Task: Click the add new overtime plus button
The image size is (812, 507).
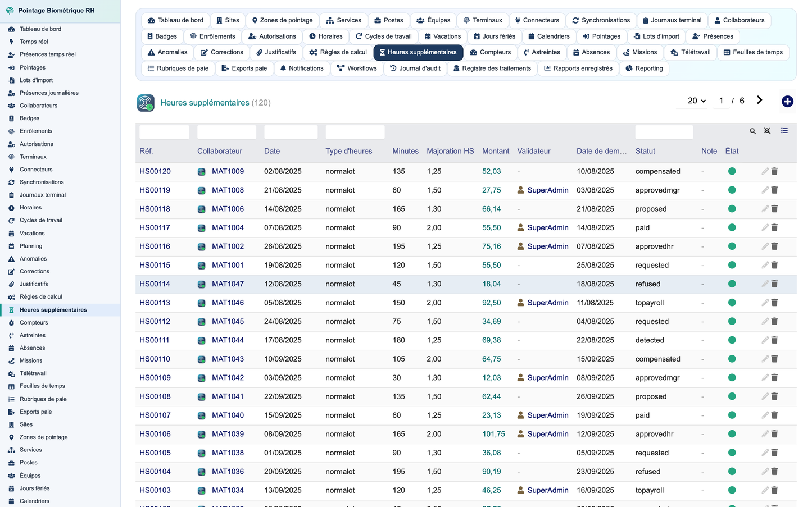Action: 787,101
